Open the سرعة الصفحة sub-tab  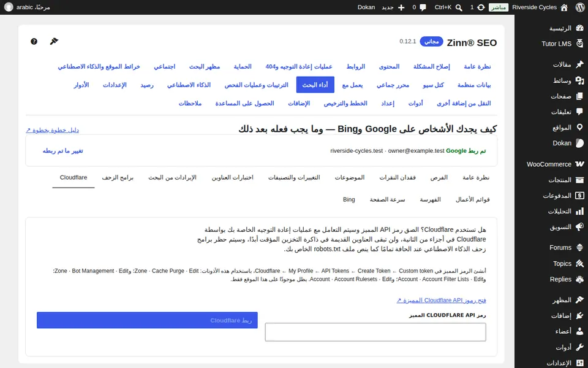[387, 199]
